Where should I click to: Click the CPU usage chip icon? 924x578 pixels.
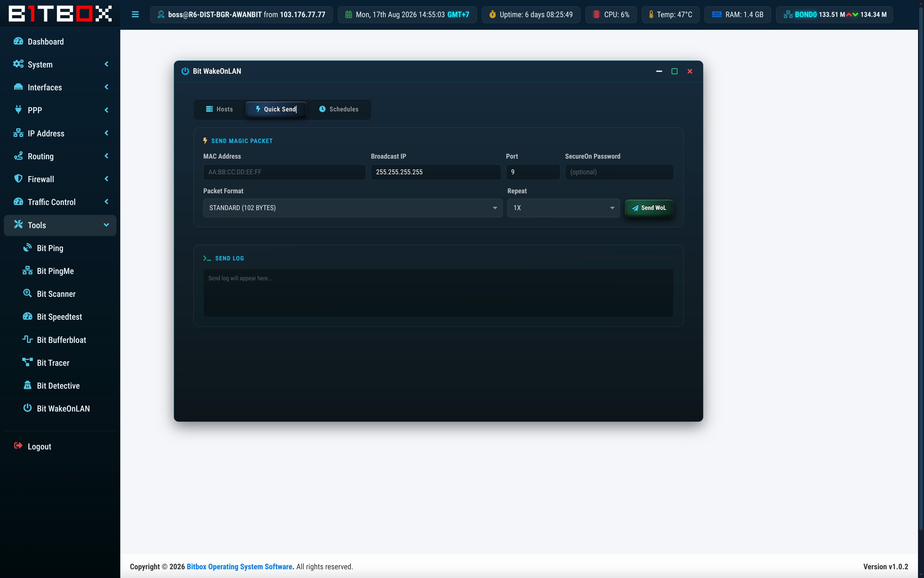click(596, 14)
